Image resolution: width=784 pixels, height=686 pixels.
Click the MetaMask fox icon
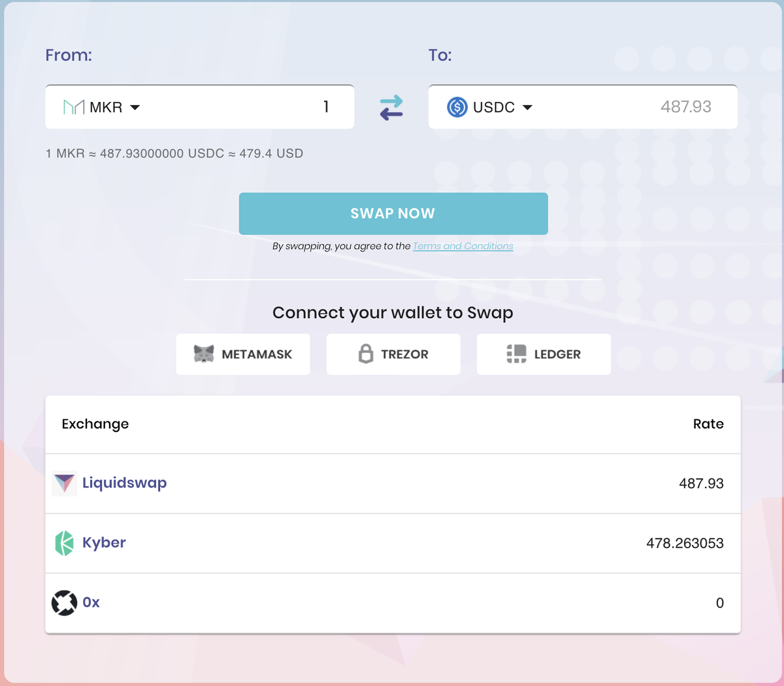(204, 354)
